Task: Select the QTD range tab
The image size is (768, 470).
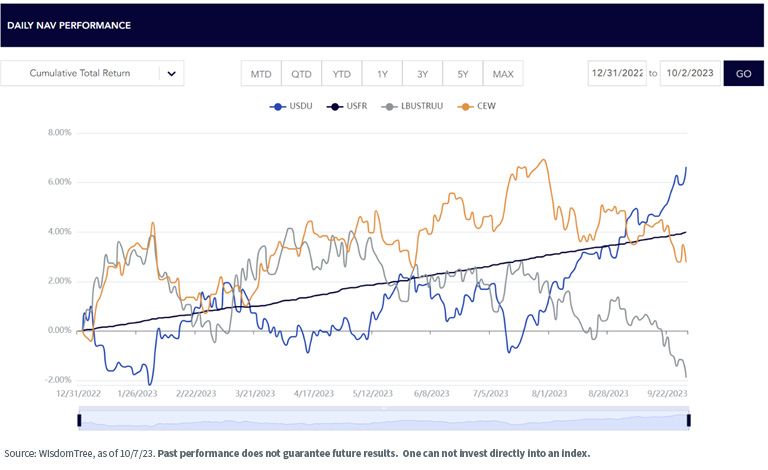Action: 301,73
